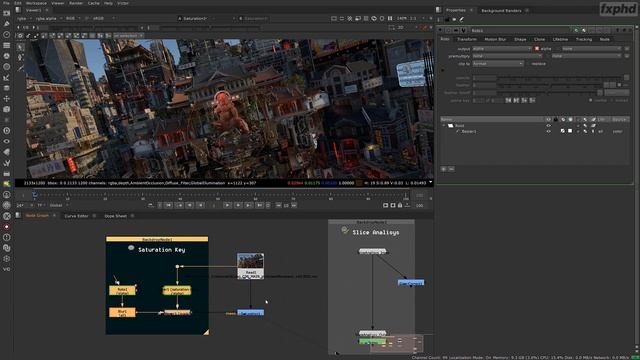Open the RGB display channel dropdown
This screenshot has height=360, width=640.
pyautogui.click(x=73, y=18)
